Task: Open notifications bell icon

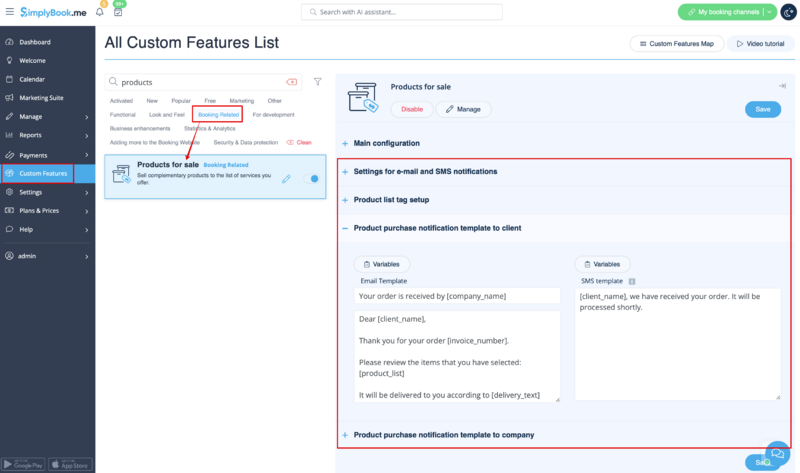Action: point(100,12)
